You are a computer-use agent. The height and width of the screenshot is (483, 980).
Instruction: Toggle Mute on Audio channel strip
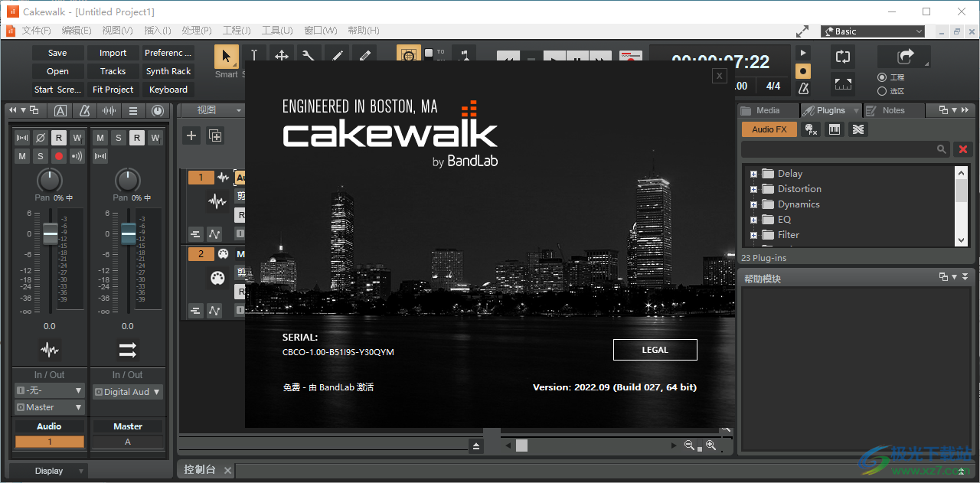click(x=22, y=156)
